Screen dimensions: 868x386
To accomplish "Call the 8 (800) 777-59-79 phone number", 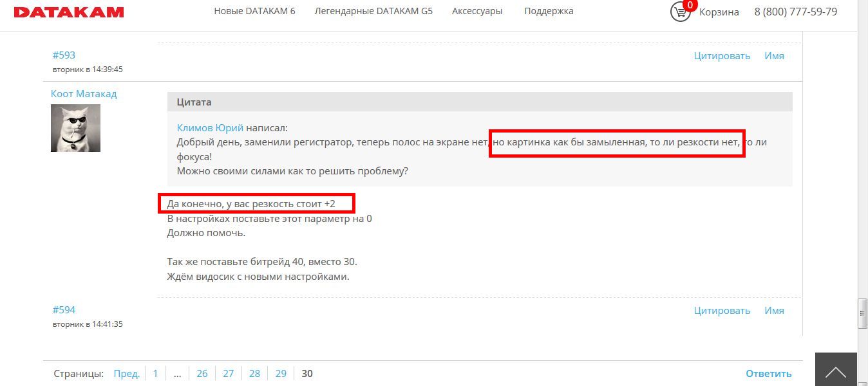I will [795, 12].
